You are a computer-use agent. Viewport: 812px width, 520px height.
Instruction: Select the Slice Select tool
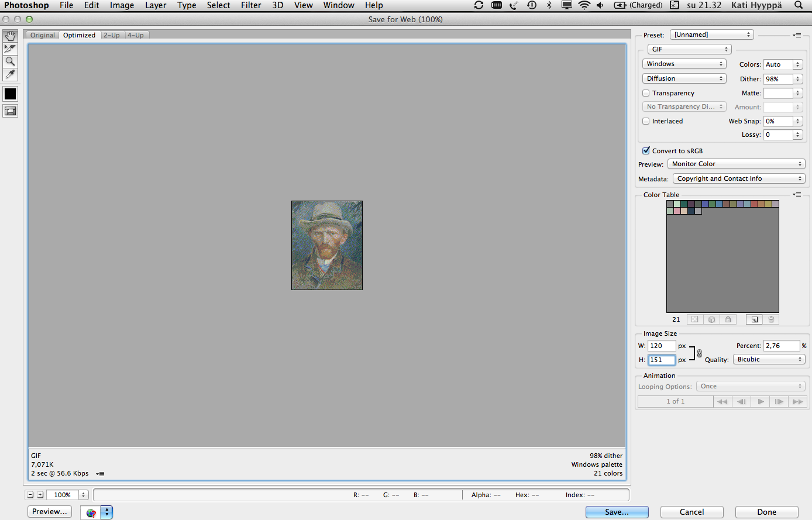coord(10,49)
